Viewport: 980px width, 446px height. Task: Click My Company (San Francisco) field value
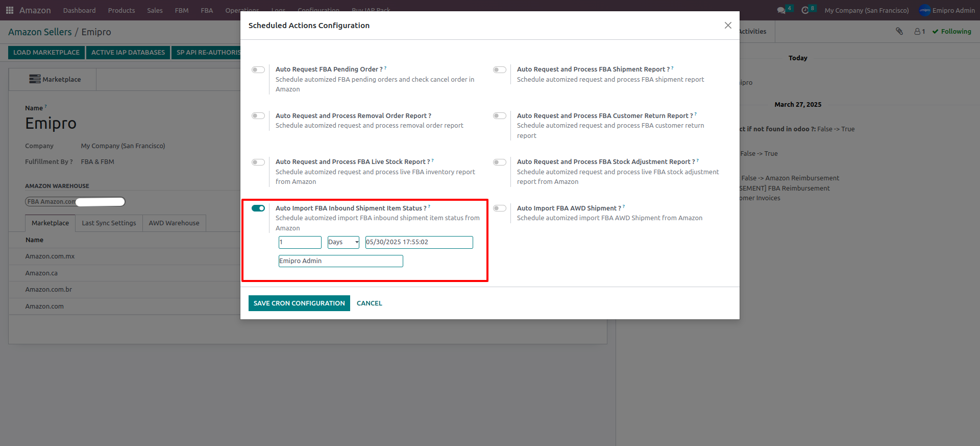coord(123,146)
